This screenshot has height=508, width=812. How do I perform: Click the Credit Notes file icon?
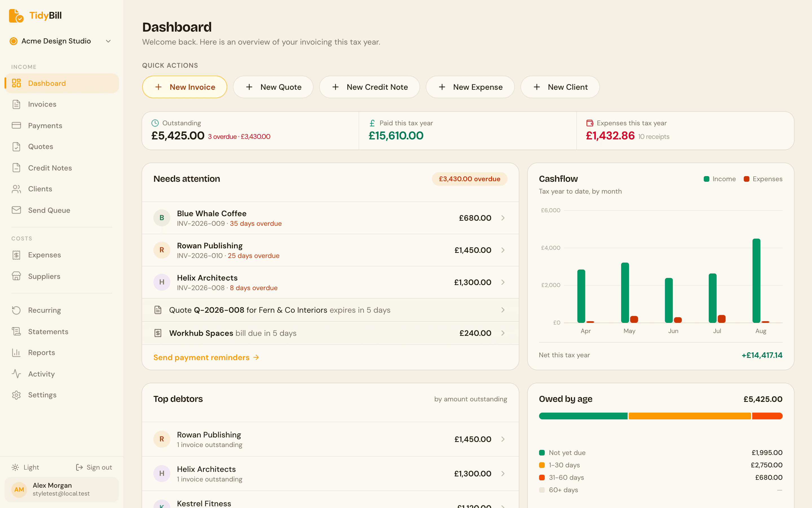(16, 168)
